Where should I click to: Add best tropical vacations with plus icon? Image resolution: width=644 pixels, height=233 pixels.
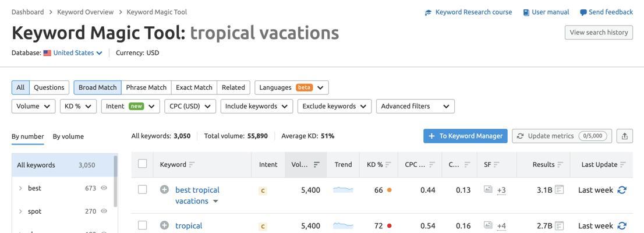[164, 189]
